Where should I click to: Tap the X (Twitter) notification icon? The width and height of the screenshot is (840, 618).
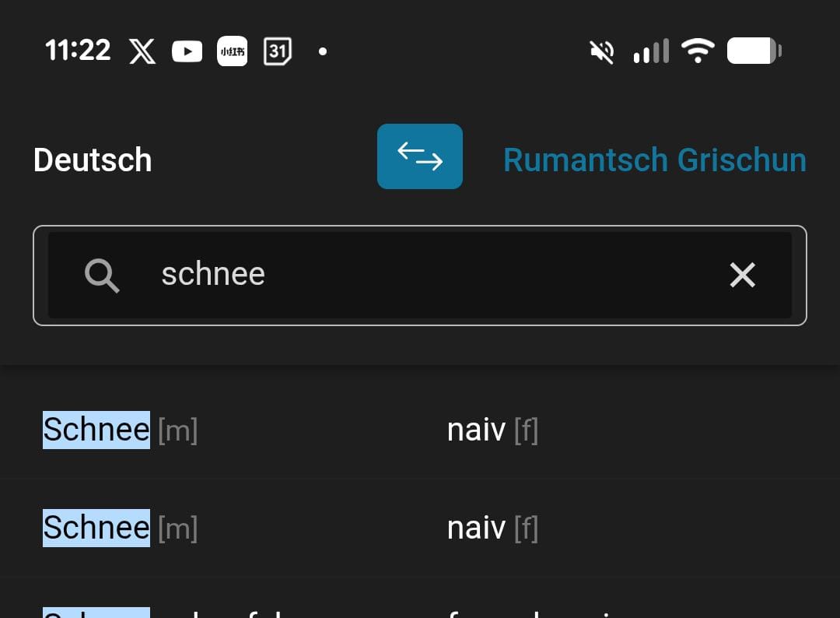tap(142, 52)
